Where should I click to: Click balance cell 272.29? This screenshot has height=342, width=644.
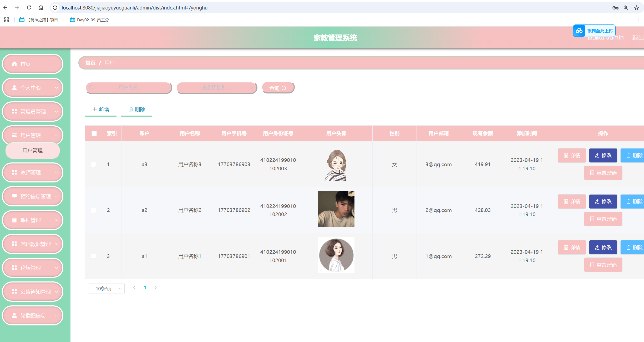[x=483, y=256]
